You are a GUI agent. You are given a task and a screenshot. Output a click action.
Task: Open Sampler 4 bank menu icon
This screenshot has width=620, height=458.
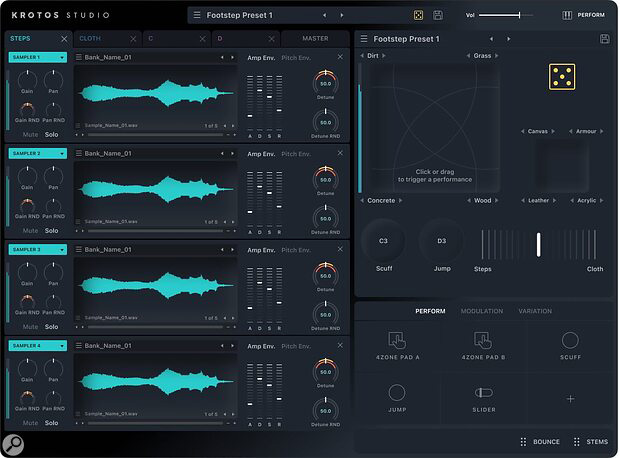pyautogui.click(x=79, y=345)
